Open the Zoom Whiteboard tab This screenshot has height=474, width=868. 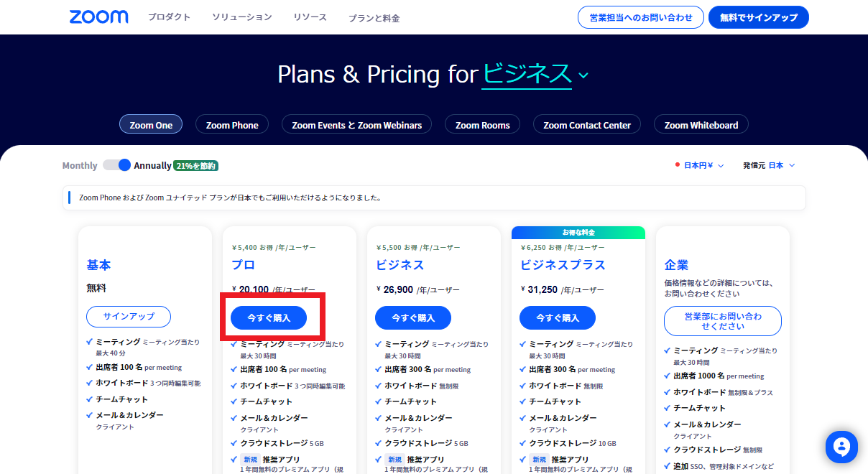(701, 124)
